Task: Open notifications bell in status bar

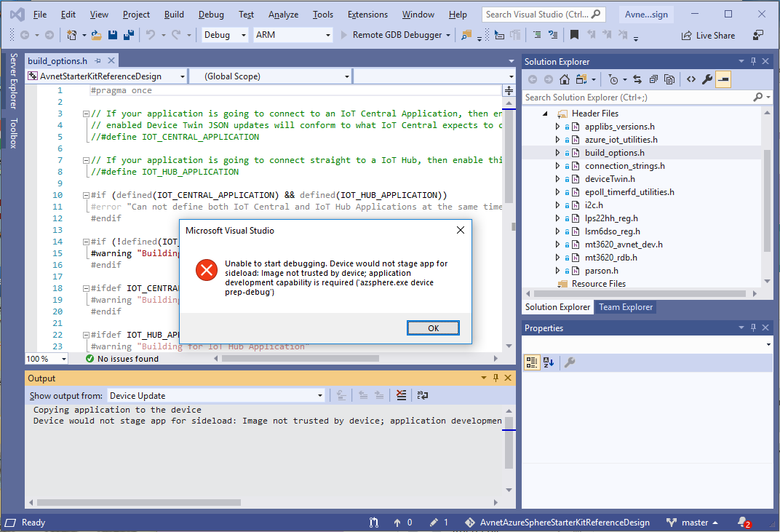Action: [743, 522]
